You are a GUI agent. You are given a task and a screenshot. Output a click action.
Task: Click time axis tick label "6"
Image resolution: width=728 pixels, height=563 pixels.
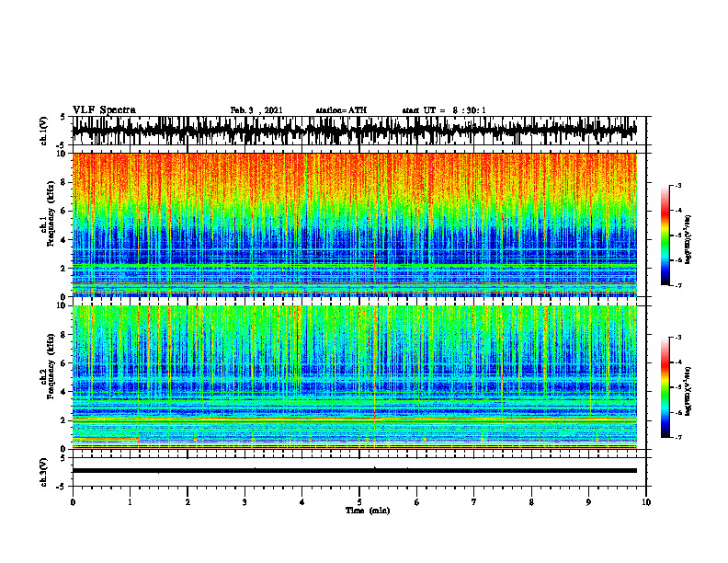click(x=417, y=502)
